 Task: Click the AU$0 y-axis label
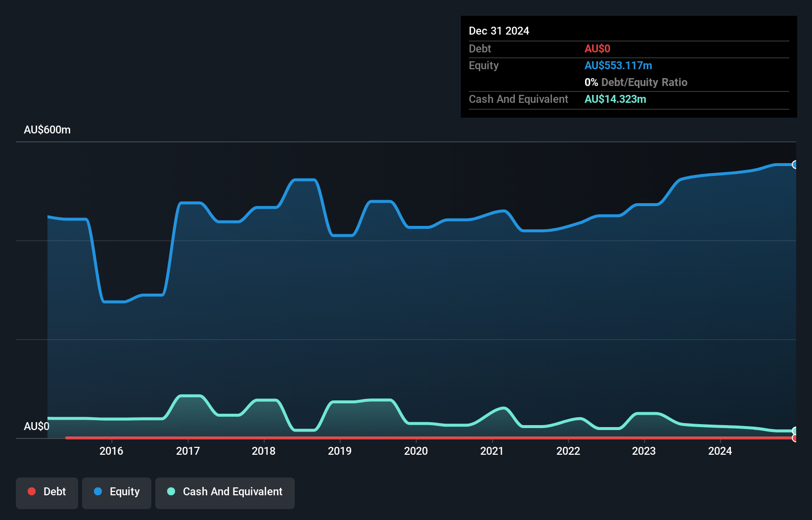tap(37, 426)
